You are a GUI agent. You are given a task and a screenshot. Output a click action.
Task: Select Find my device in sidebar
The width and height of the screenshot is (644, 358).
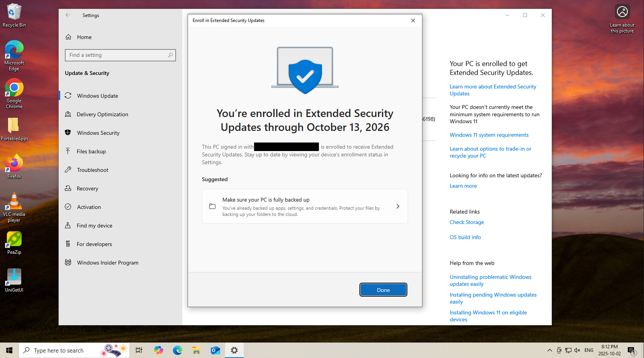tap(120, 226)
